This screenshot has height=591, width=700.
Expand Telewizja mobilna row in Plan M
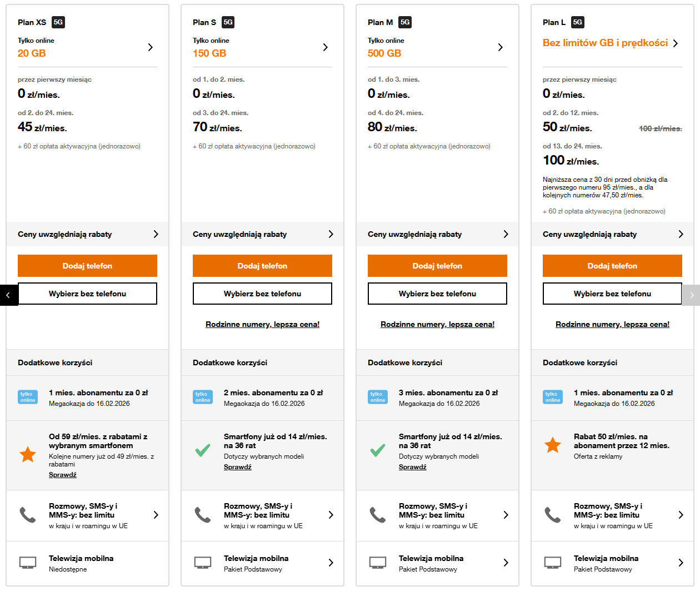(506, 563)
